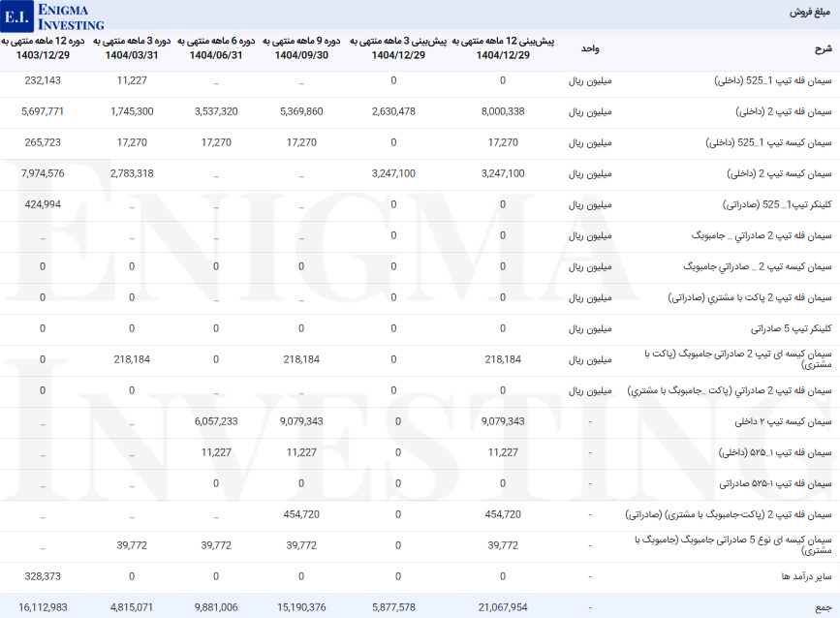
Task: Select the 9-month period 1404/09/30 column header
Action: click(x=300, y=48)
